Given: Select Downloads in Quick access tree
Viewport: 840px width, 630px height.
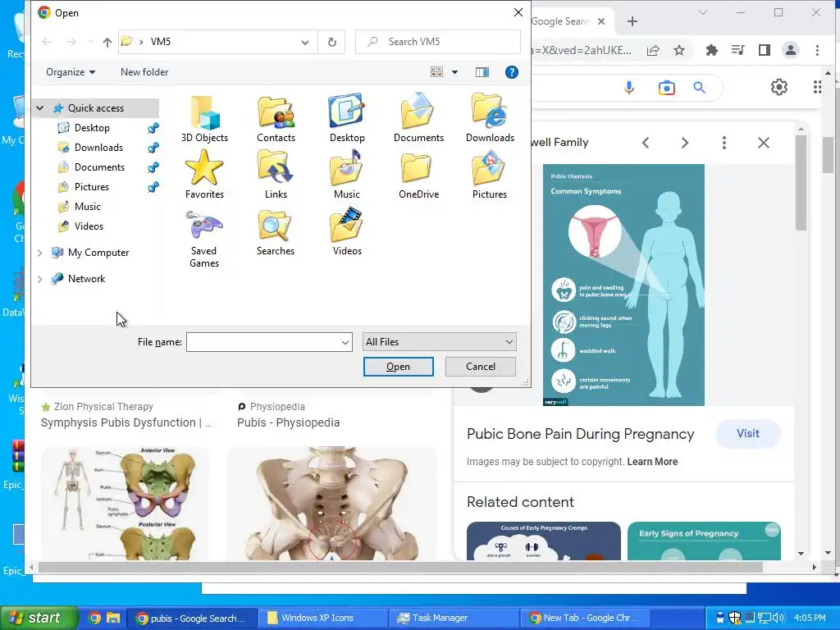Looking at the screenshot, I should point(98,148).
